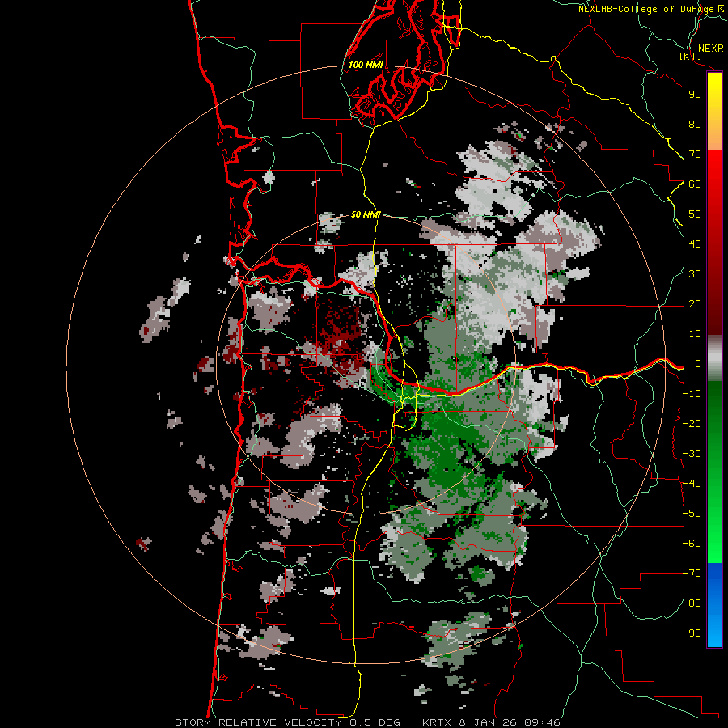Click the positive 10 scale label
728x728 pixels.
coord(695,334)
